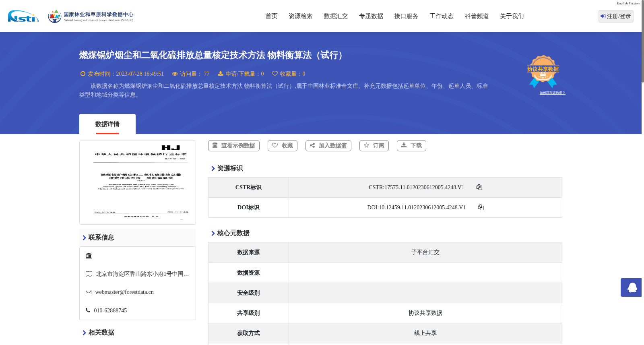Click the CSTR:17575.11.0120230612005.4248.V1 value

coord(417,187)
